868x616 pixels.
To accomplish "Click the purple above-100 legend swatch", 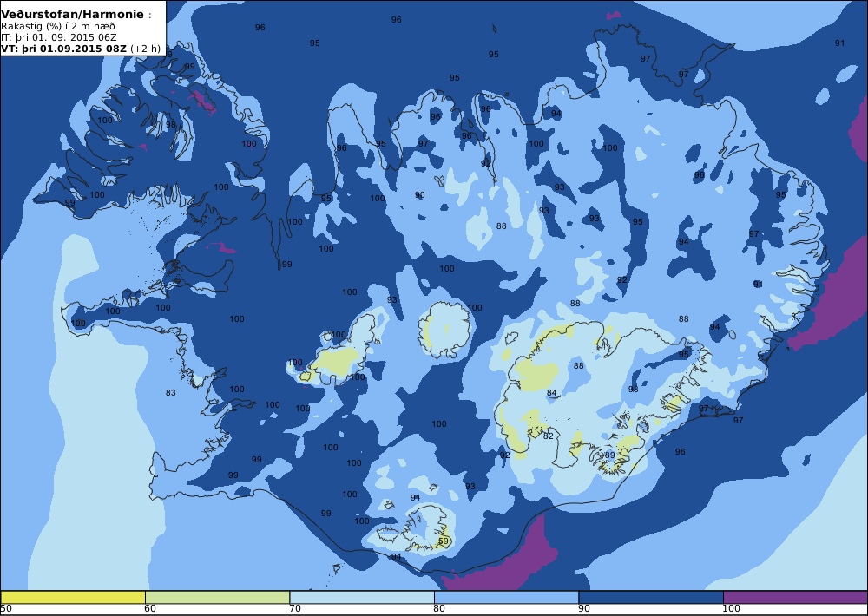I will [x=795, y=597].
